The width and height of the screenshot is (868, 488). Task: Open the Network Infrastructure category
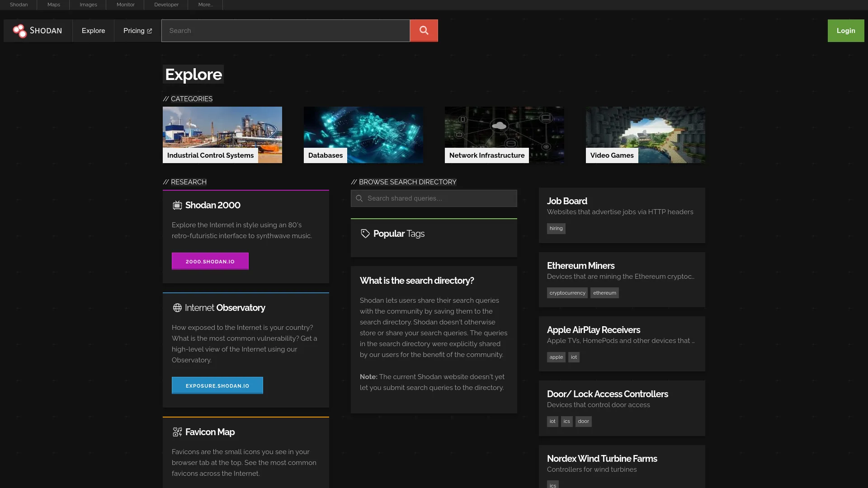[505, 135]
